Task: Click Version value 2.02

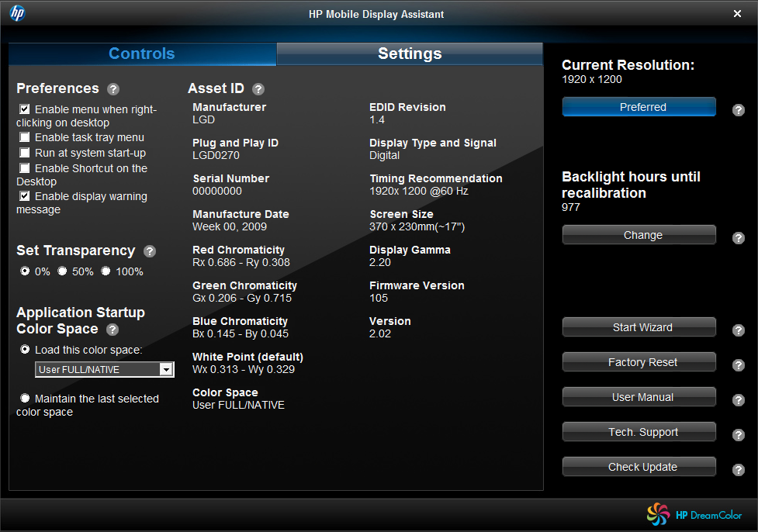Action: [x=380, y=334]
